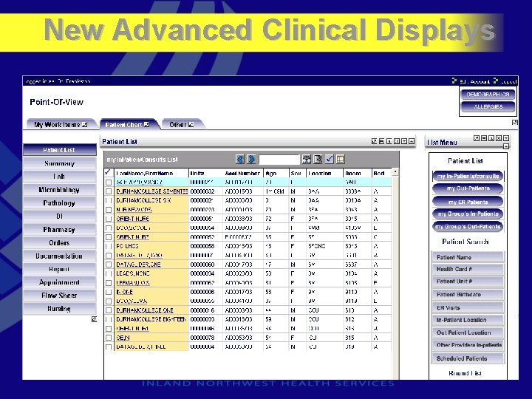This screenshot has height=399, width=532.
Task: Select my Group's In-Patients button
Action: point(468,214)
